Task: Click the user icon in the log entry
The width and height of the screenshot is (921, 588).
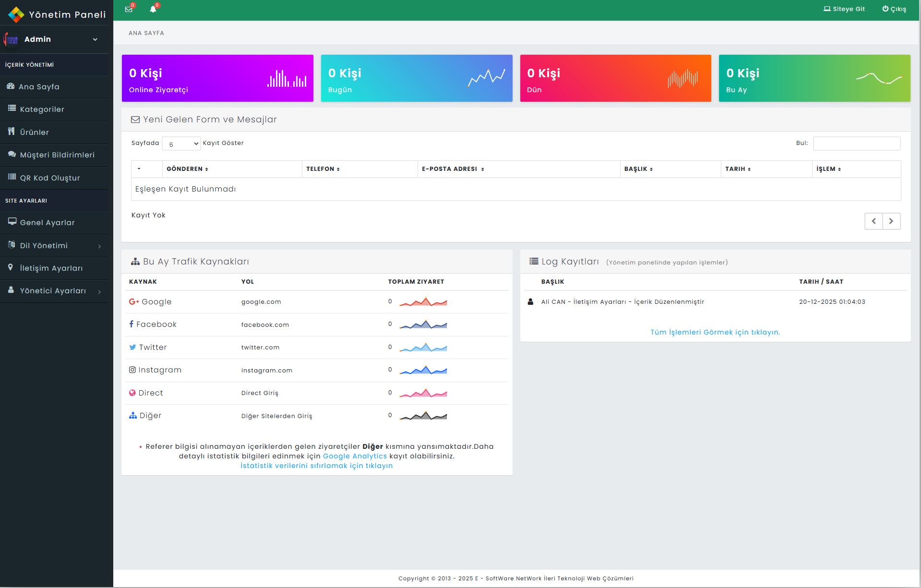Action: [530, 301]
